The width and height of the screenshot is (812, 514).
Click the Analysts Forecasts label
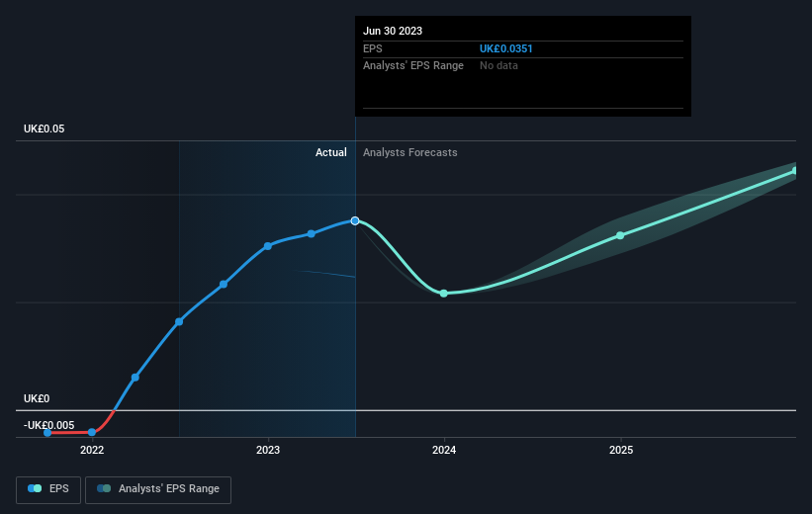coord(410,152)
